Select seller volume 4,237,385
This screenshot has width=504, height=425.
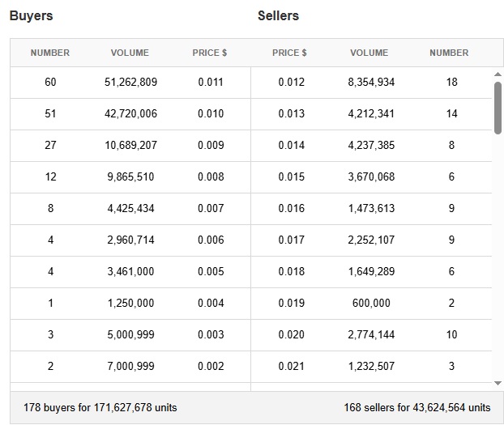tap(371, 145)
